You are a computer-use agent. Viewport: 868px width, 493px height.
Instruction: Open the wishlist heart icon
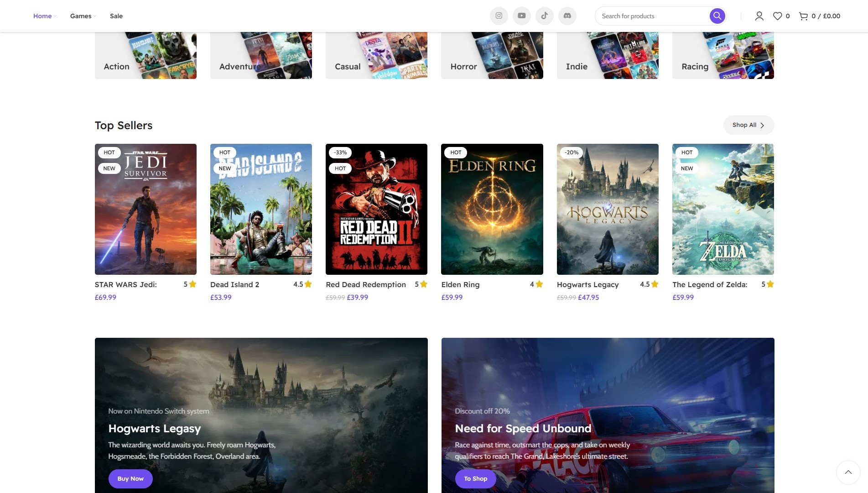click(x=777, y=16)
